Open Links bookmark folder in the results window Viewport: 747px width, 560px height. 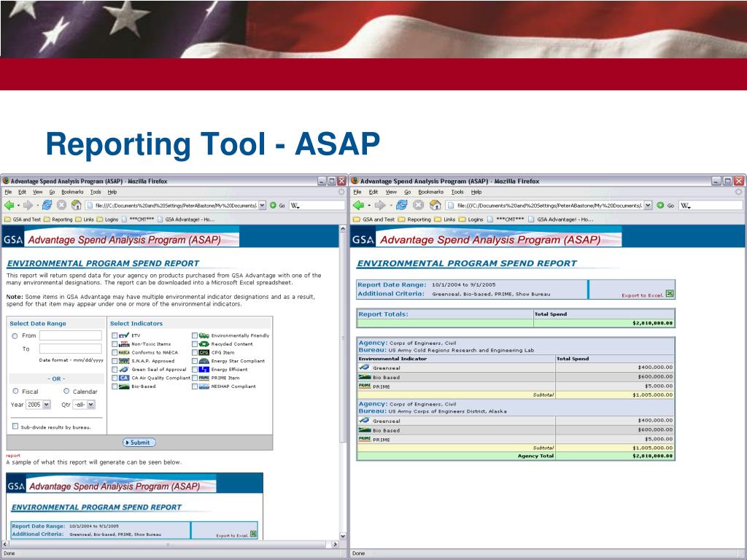point(445,219)
